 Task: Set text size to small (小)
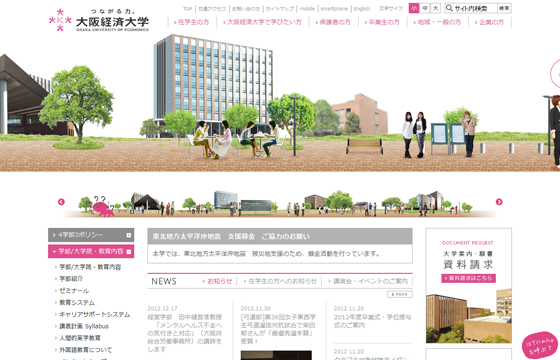pos(414,8)
